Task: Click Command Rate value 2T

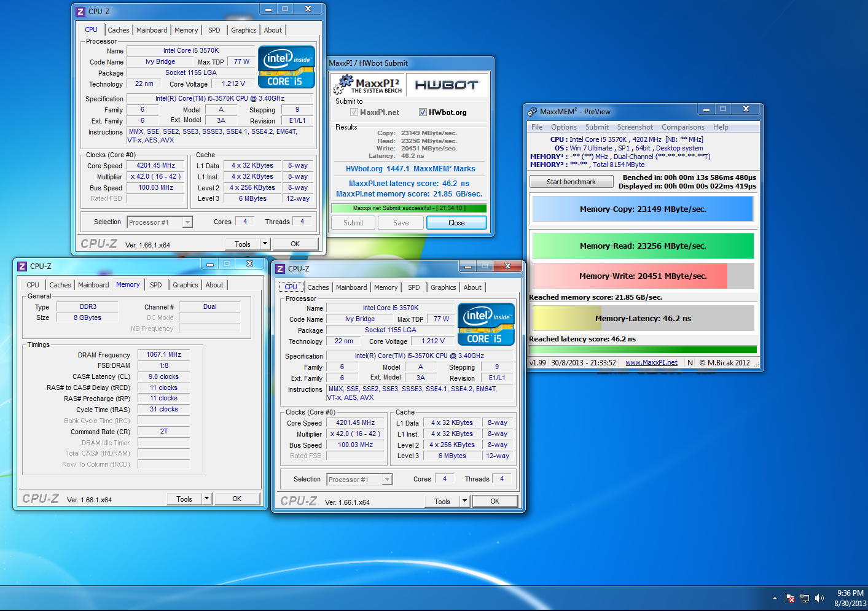Action: click(164, 431)
